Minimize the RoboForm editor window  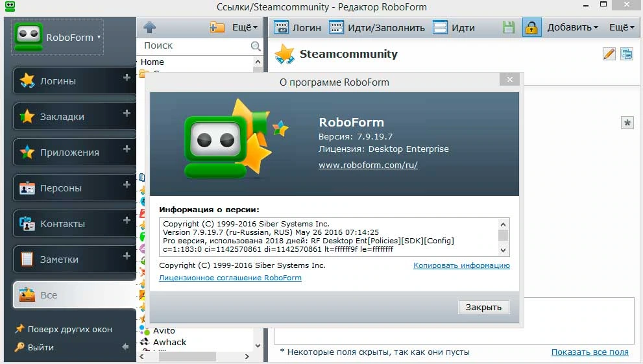point(586,6)
